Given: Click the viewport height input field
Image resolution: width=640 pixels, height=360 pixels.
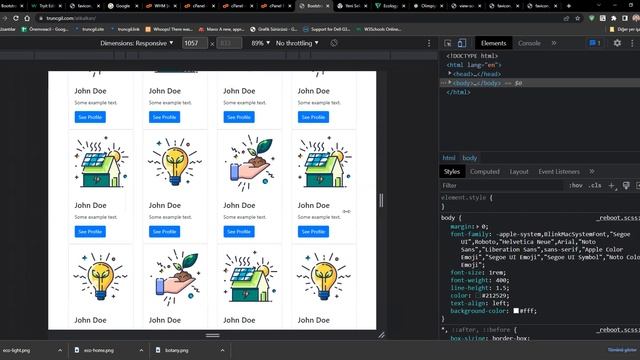Looking at the screenshot, I should pos(229,43).
